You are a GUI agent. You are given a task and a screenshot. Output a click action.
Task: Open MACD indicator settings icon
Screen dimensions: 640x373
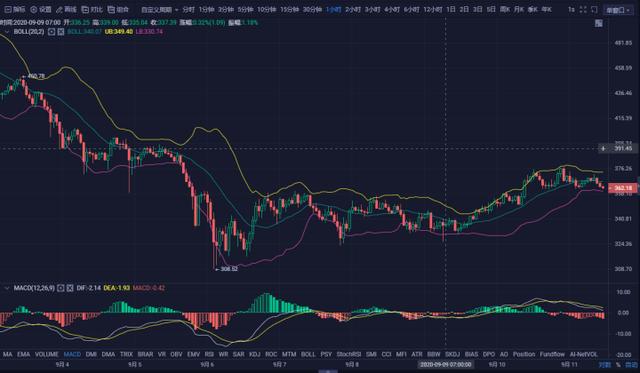click(x=60, y=288)
